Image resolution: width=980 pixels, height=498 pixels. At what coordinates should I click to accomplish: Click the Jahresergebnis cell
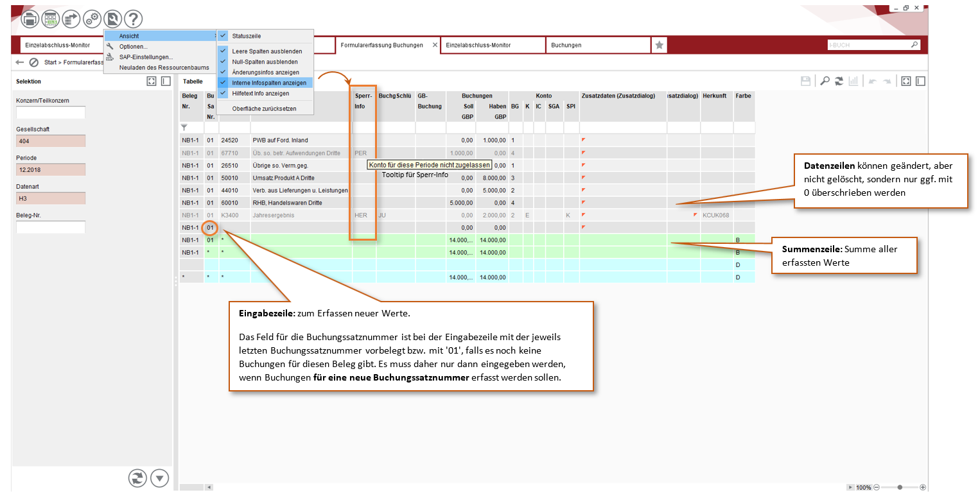click(x=301, y=215)
